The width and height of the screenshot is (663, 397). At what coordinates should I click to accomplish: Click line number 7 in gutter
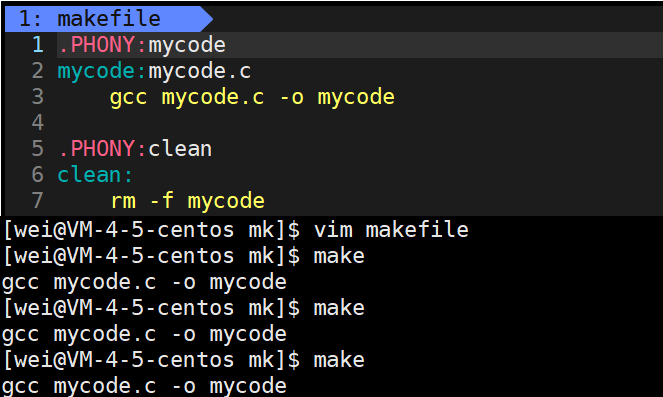[x=38, y=200]
